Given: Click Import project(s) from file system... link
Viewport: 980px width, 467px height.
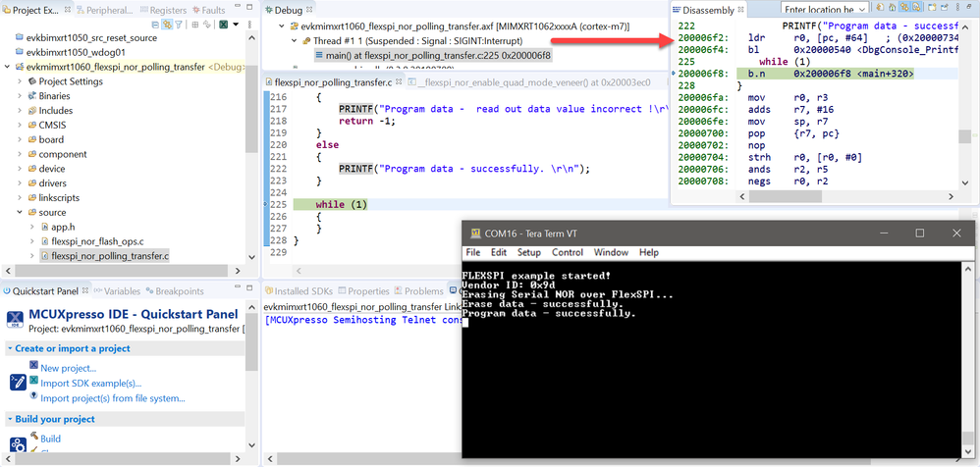Looking at the screenshot, I should pyautogui.click(x=113, y=397).
